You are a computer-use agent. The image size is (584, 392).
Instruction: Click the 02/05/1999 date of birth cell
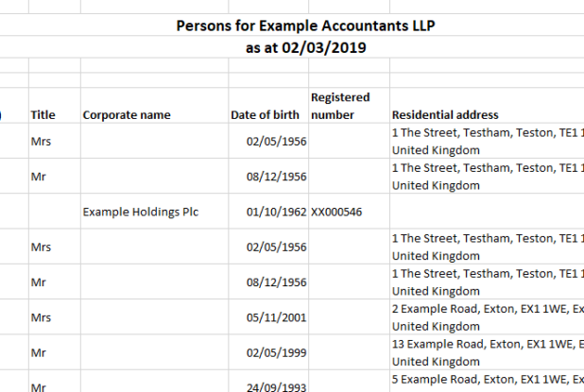coord(275,352)
